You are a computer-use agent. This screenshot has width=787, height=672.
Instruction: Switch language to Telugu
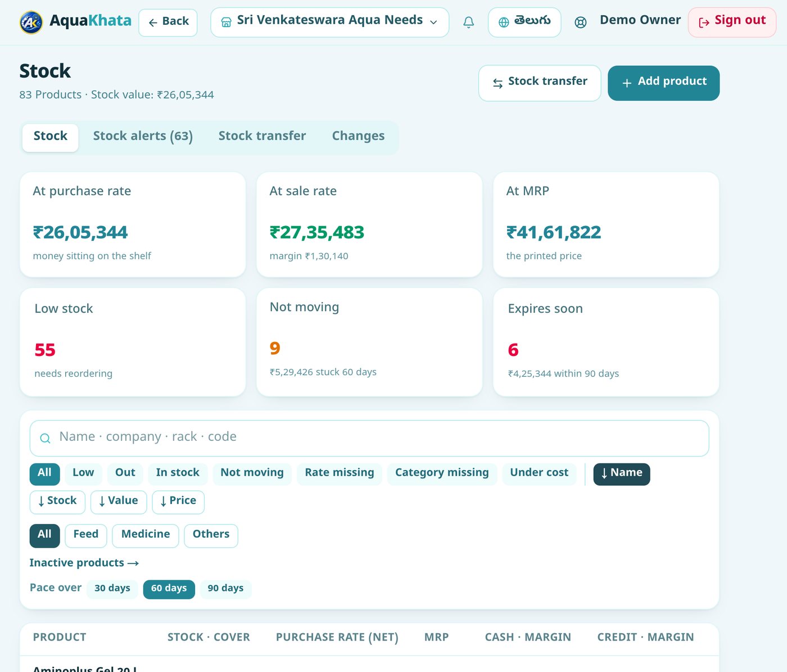(524, 22)
